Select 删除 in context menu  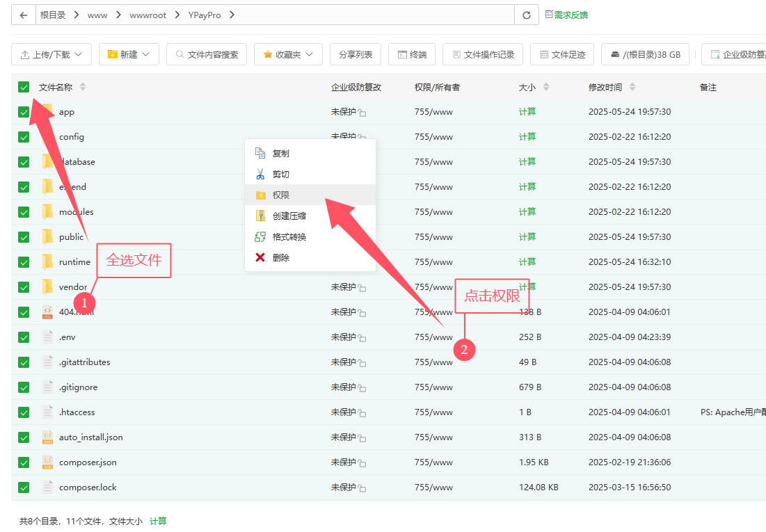310,257
